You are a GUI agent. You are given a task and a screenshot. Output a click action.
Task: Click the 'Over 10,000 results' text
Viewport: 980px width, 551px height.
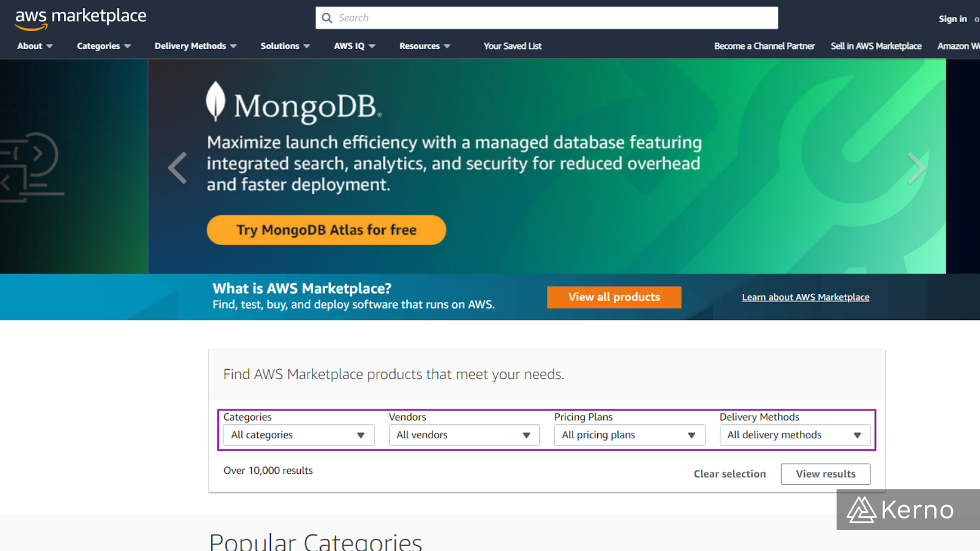point(268,470)
